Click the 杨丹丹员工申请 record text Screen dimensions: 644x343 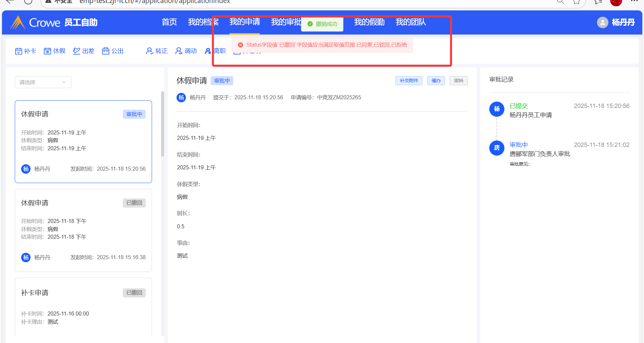coord(531,115)
